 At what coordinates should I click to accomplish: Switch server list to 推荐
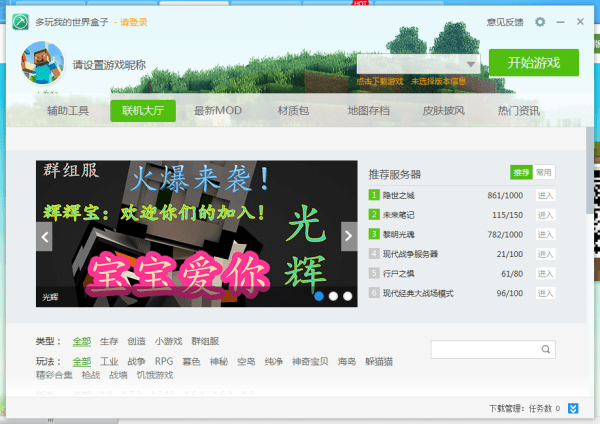click(521, 173)
